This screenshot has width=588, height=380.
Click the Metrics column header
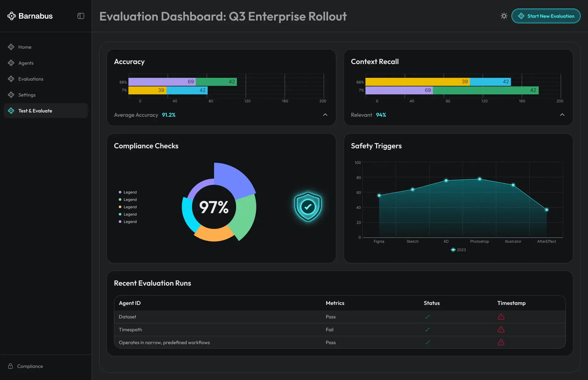tap(335, 303)
